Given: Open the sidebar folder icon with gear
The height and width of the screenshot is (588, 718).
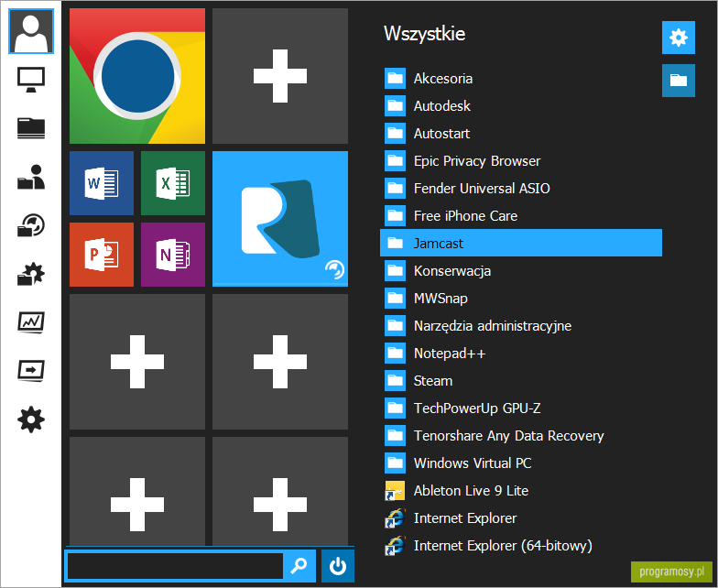Looking at the screenshot, I should [31, 274].
